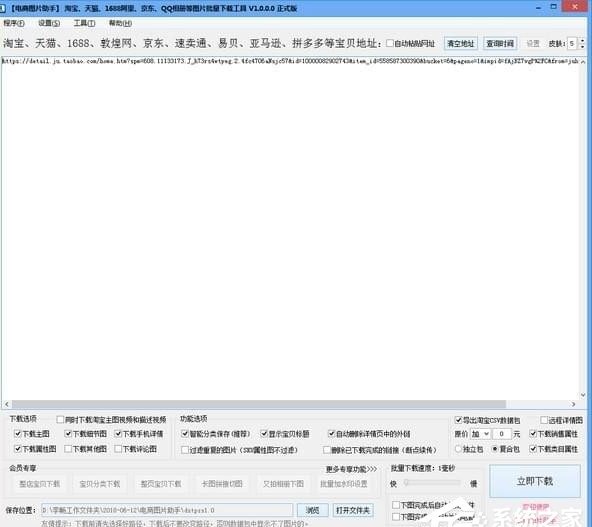
Task: Click the up arrow of vertical scrollbar
Action: pos(583,61)
